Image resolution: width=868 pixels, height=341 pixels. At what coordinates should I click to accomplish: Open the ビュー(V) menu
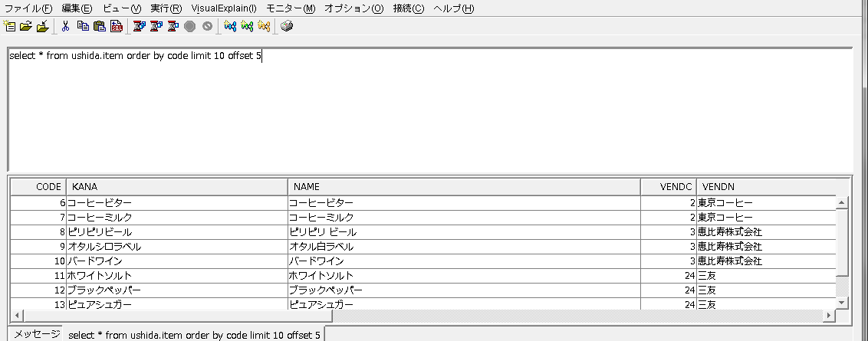pyautogui.click(x=122, y=8)
